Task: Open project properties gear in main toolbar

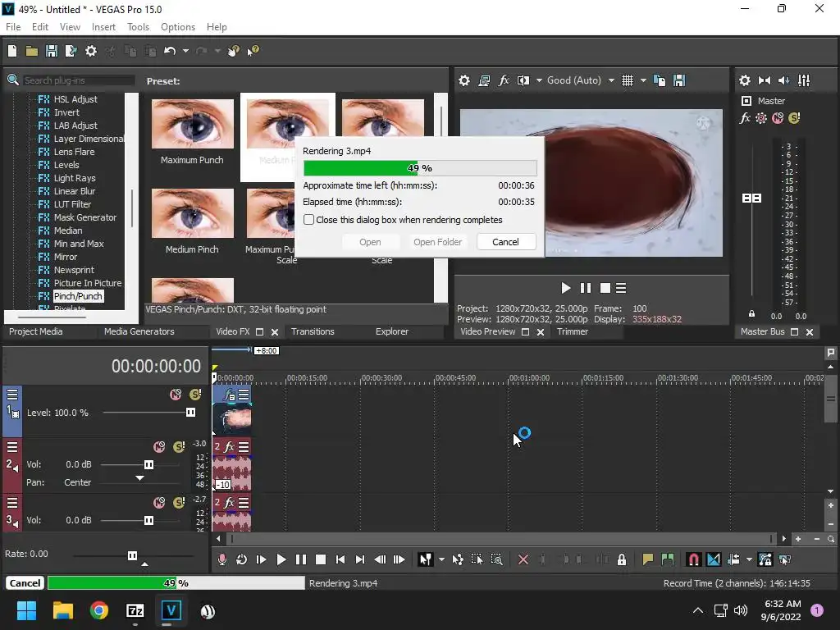Action: tap(91, 51)
